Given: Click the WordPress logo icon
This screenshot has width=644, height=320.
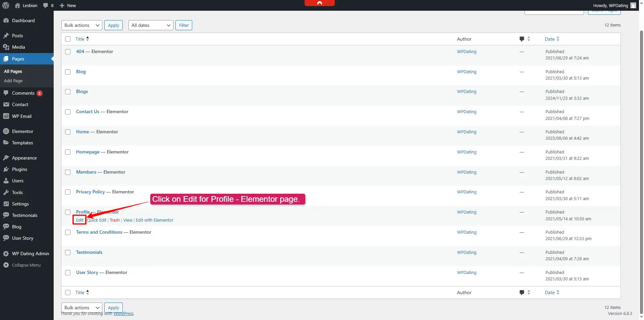Looking at the screenshot, I should point(6,5).
